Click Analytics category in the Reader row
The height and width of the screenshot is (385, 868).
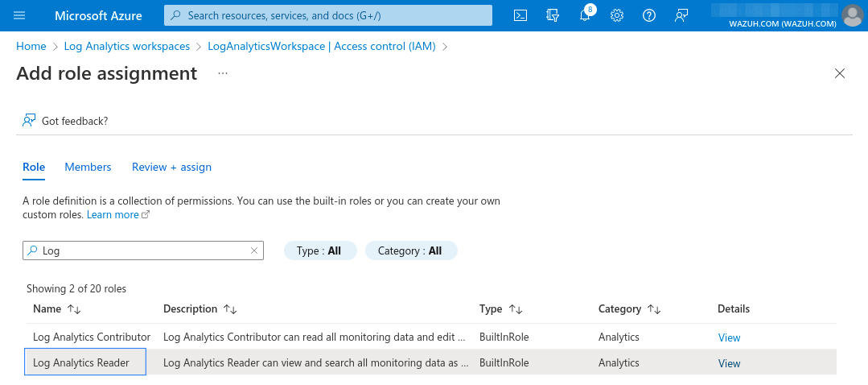[619, 363]
